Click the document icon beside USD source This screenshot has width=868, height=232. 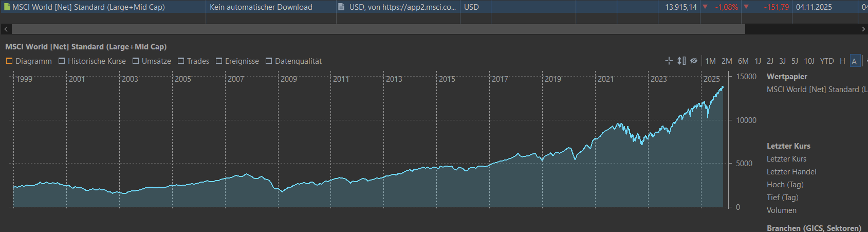click(x=341, y=7)
